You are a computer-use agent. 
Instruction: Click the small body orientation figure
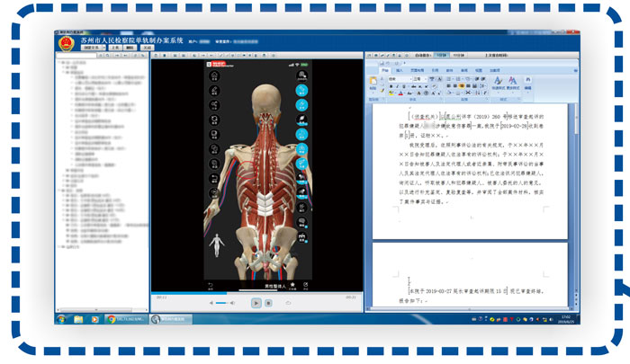pyautogui.click(x=215, y=243)
